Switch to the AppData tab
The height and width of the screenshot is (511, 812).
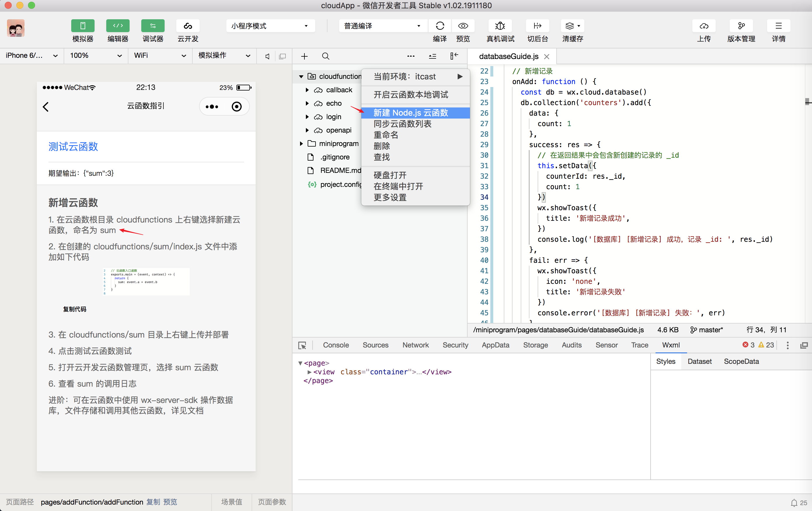click(x=495, y=345)
